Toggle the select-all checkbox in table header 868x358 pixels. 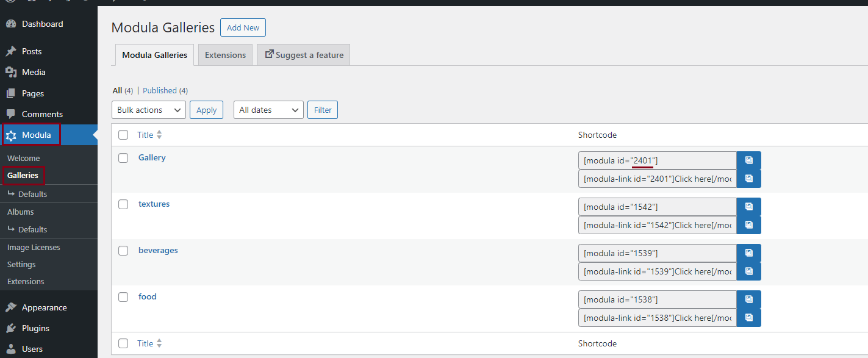click(x=123, y=135)
